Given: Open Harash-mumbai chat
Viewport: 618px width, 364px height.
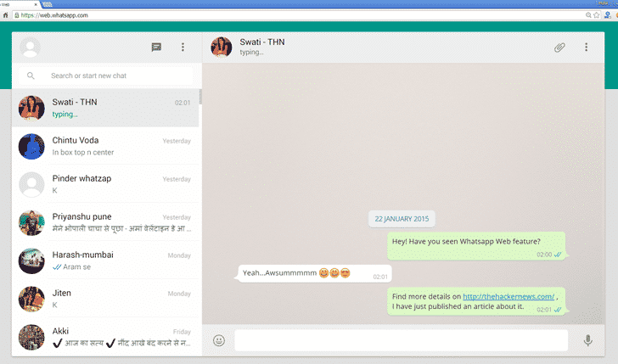Looking at the screenshot, I should click(x=106, y=260).
